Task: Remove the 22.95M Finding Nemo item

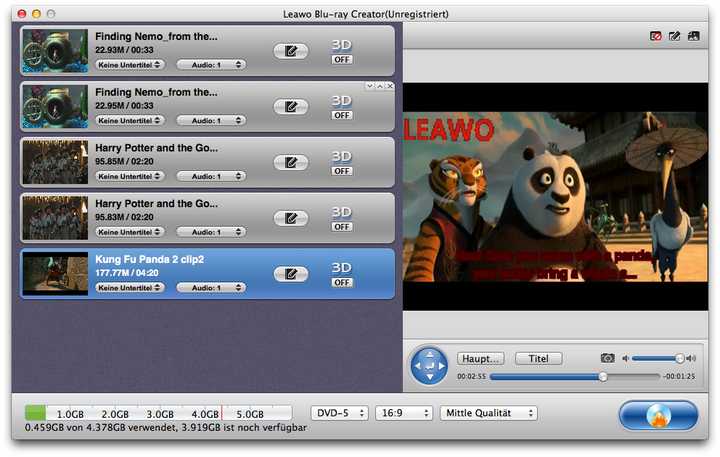Action: pos(389,86)
